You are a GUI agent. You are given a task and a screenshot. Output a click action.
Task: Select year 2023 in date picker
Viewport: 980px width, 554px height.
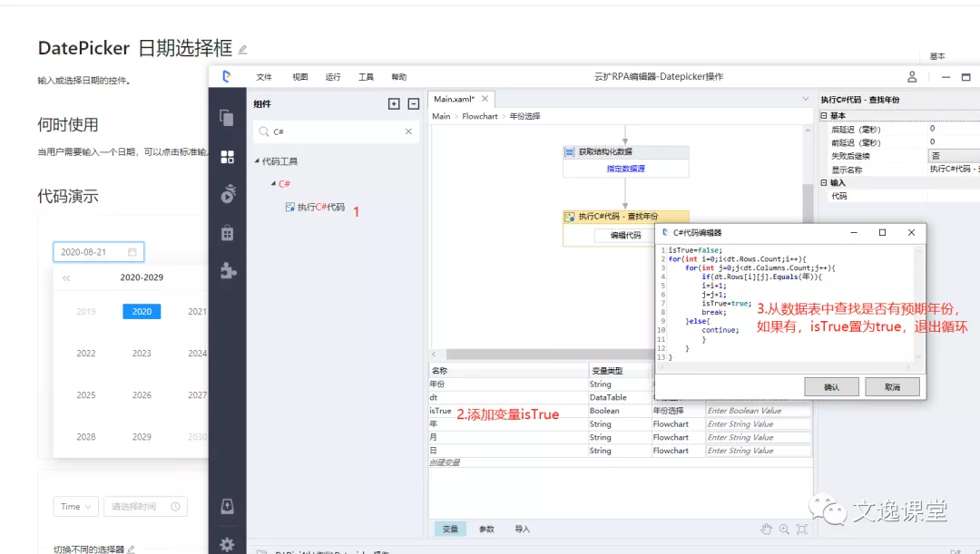tap(142, 354)
